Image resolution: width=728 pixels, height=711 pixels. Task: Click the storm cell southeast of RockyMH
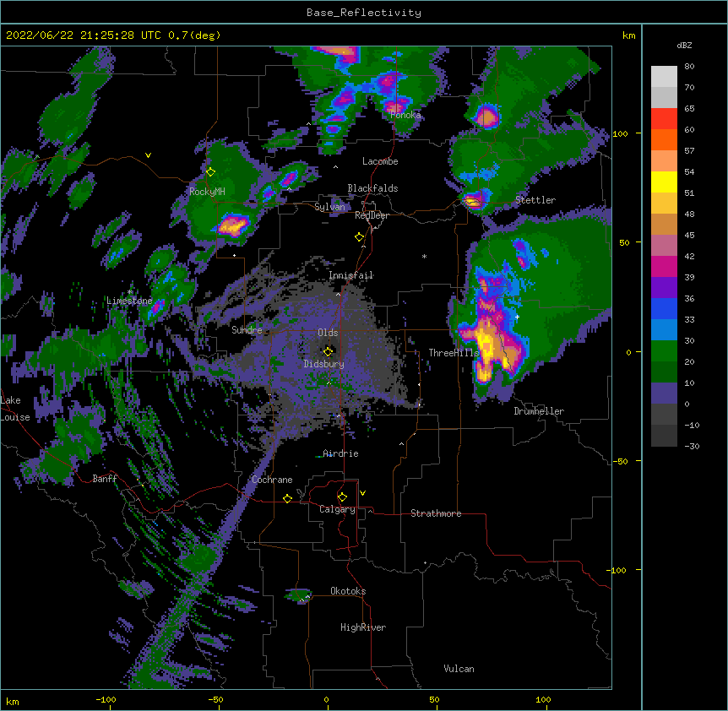click(232, 225)
